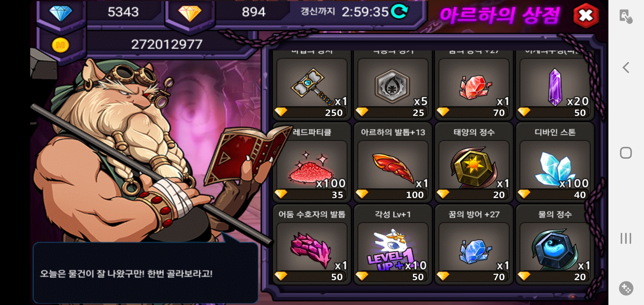
Task: Close Arha's shop with red X
Action: tap(586, 16)
